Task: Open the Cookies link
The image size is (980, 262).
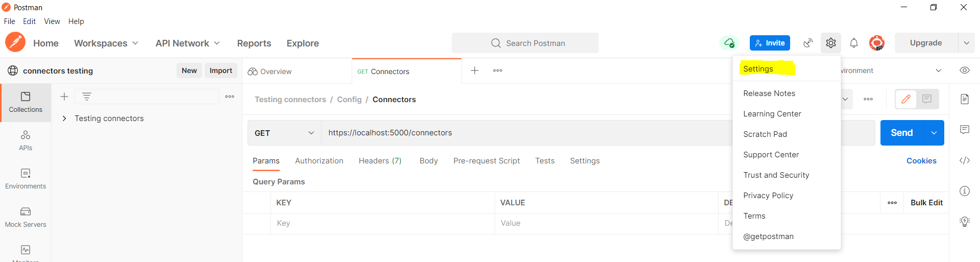Action: 921,161
